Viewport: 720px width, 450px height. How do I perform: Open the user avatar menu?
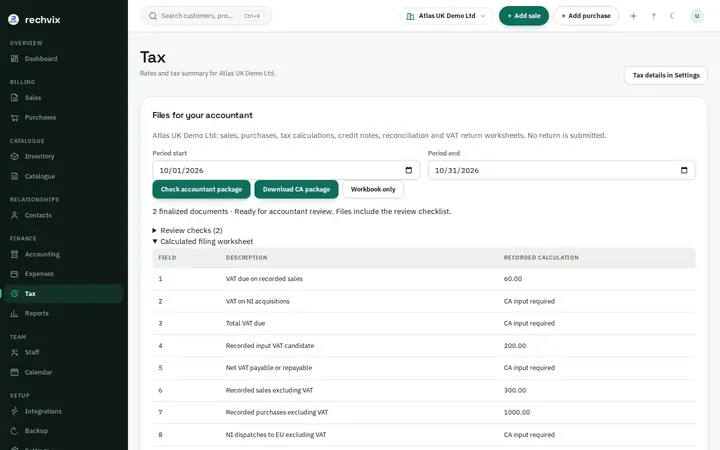point(697,16)
